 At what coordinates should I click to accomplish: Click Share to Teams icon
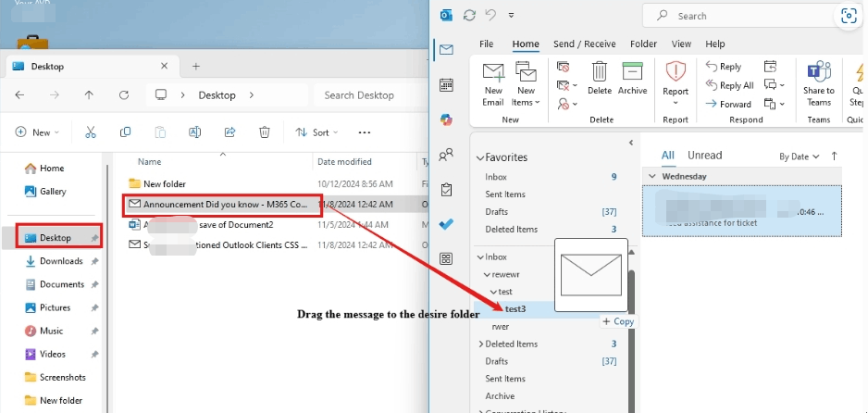point(819,84)
